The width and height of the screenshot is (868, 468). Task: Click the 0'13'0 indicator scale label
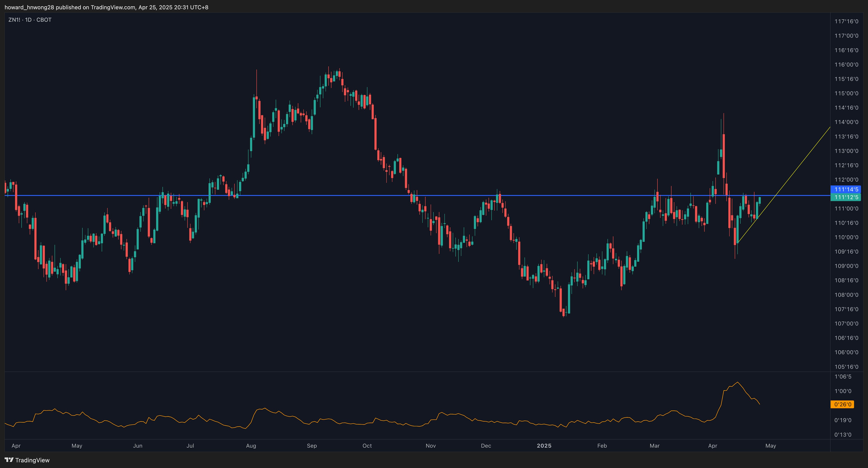843,435
